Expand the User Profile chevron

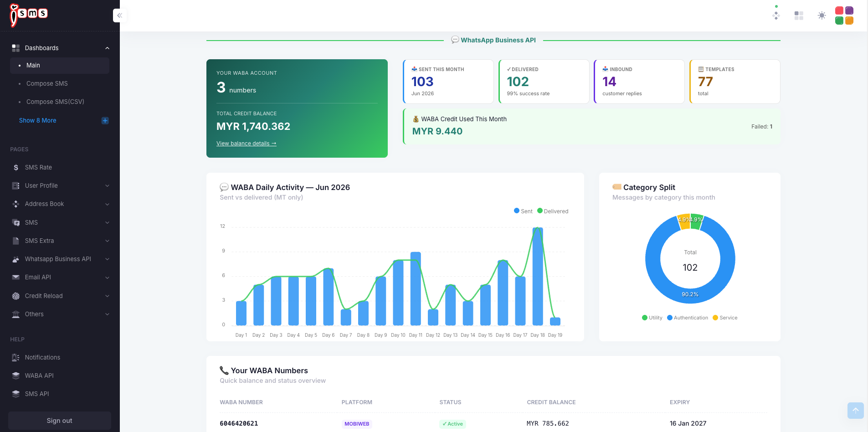click(108, 186)
